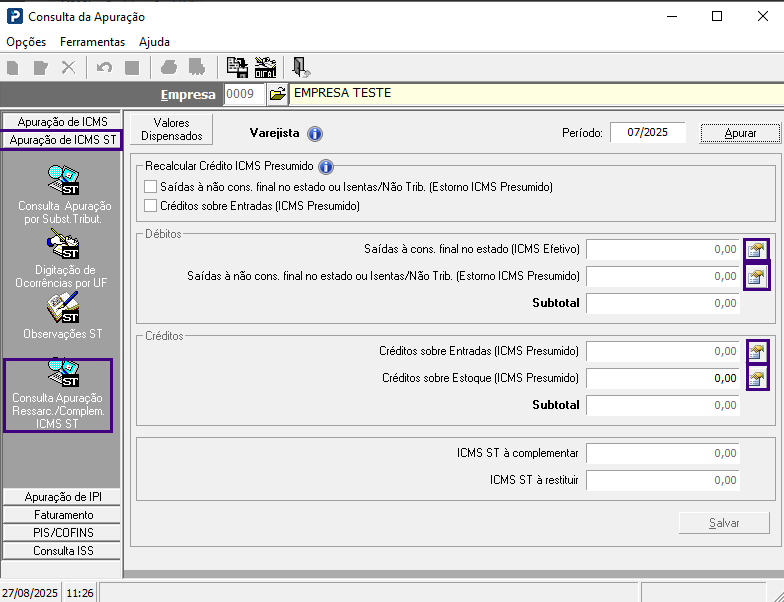Open Consulta Apuração por Subst. Tribut.
Screen dimensions: 784x602
[x=61, y=195]
